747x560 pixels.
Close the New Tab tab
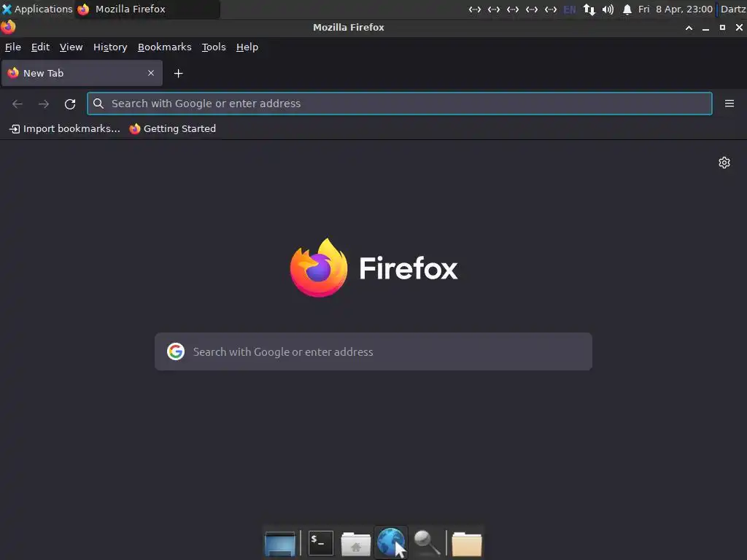[151, 73]
